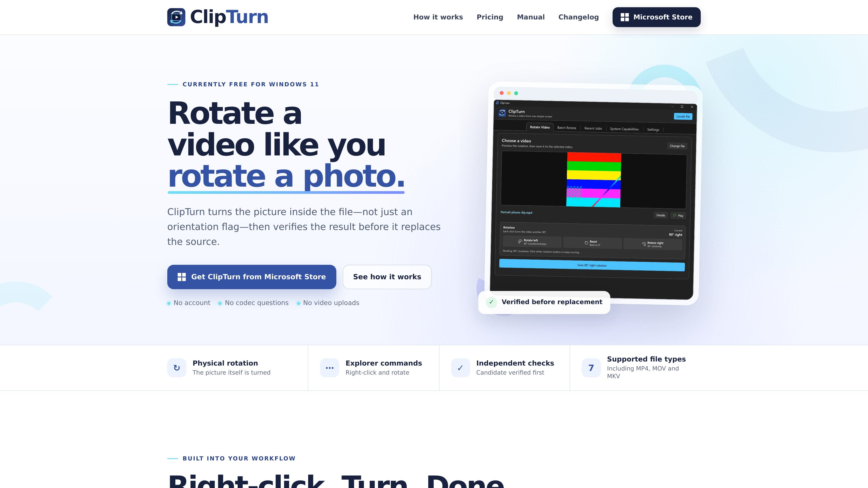Click the rotate left arrow icon in preview
This screenshot has height=488, width=868.
coord(520,242)
